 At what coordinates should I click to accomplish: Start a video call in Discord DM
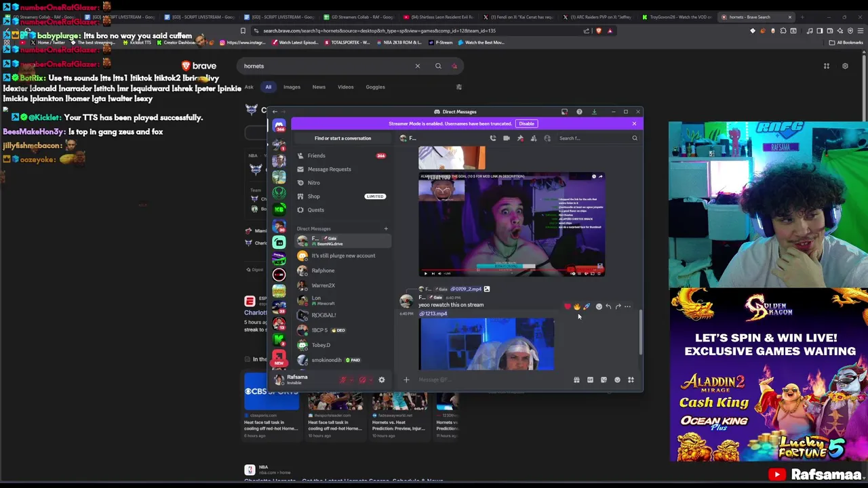[507, 138]
